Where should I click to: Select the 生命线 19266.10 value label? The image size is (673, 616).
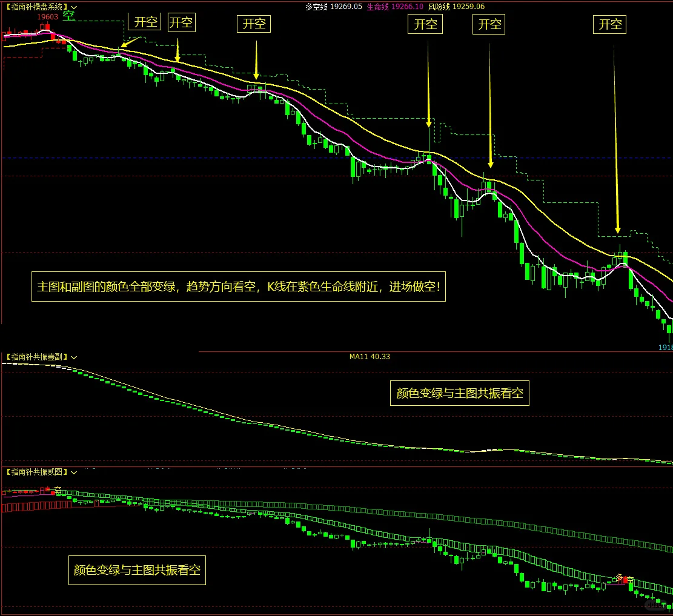coord(395,7)
